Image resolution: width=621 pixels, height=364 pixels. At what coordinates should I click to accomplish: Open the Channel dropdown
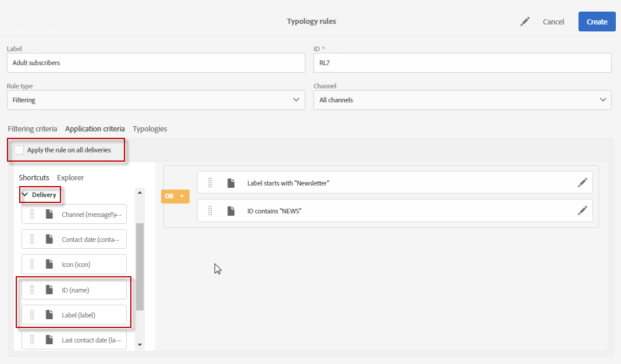[x=462, y=100]
